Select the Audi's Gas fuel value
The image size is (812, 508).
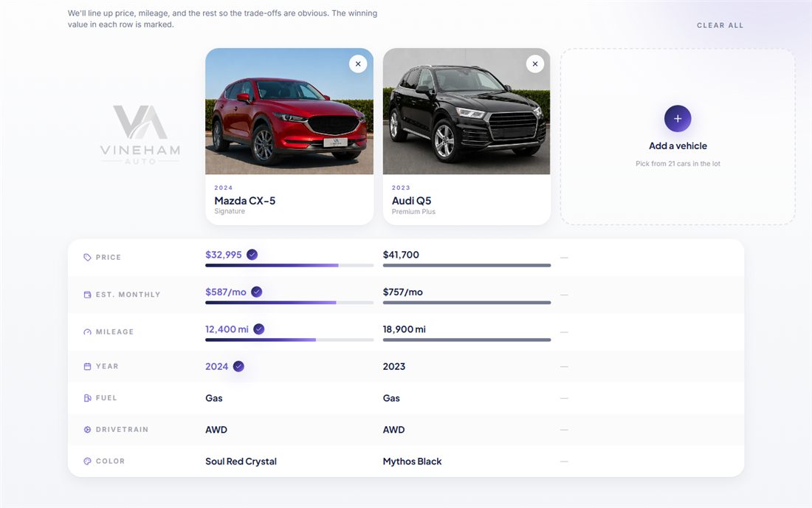pyautogui.click(x=391, y=398)
